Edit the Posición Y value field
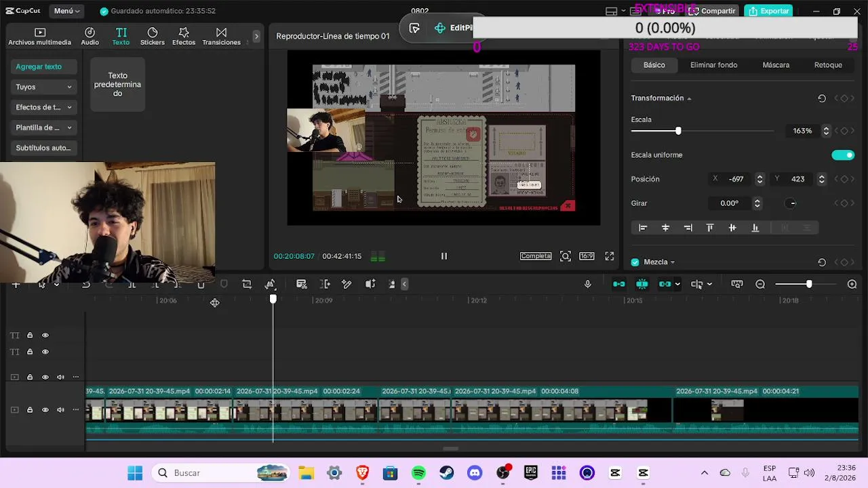The height and width of the screenshot is (488, 868). coord(798,179)
